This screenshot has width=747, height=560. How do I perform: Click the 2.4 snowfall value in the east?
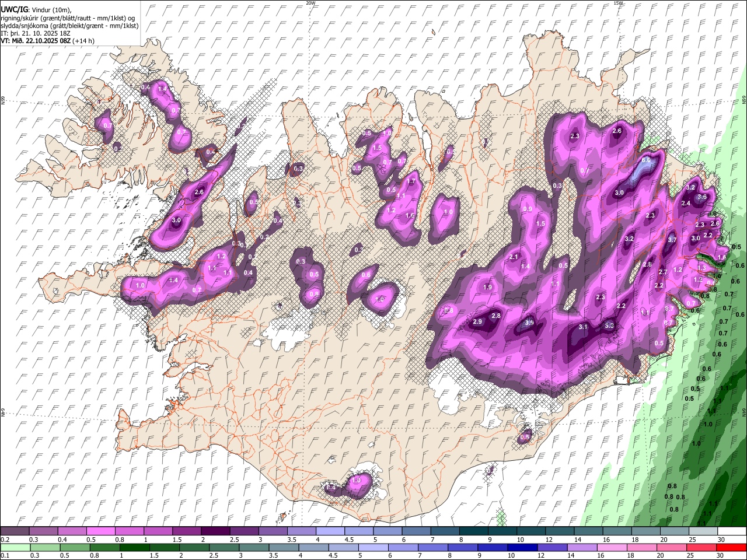click(686, 203)
